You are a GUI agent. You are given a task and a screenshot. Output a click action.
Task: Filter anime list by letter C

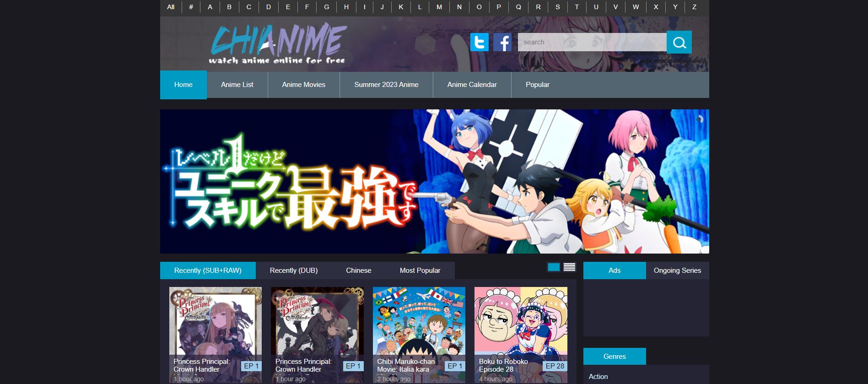(x=248, y=7)
